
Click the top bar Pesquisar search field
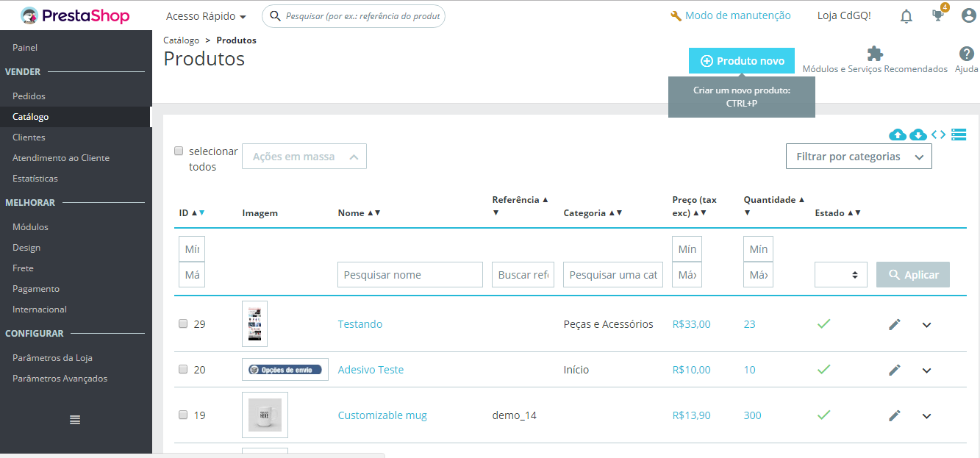pyautogui.click(x=354, y=15)
